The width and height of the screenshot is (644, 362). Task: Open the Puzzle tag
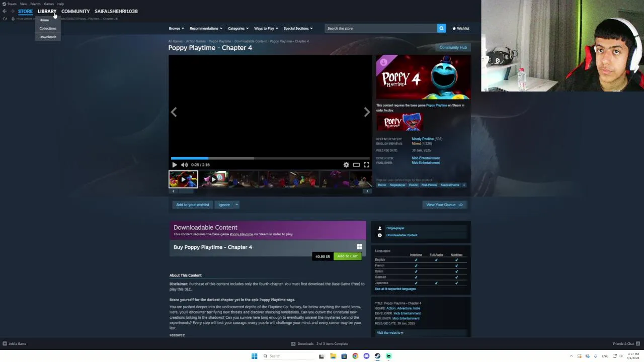tap(413, 185)
